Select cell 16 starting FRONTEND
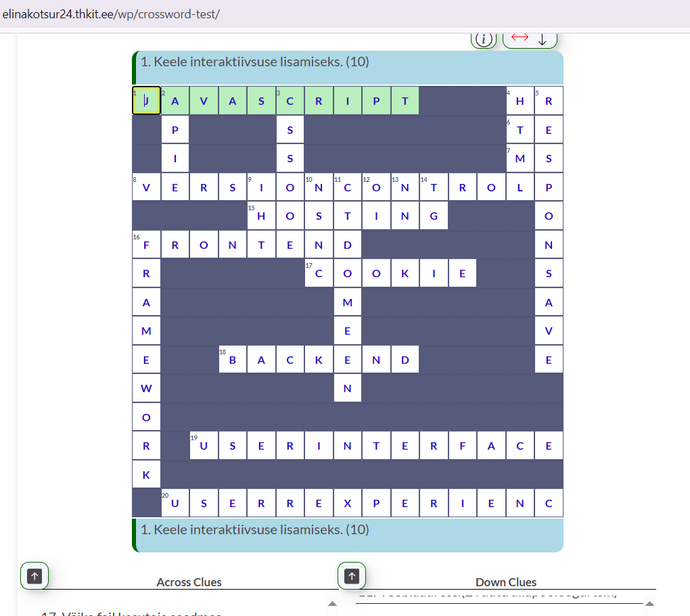Viewport: 690px width, 616px height. coord(146,245)
